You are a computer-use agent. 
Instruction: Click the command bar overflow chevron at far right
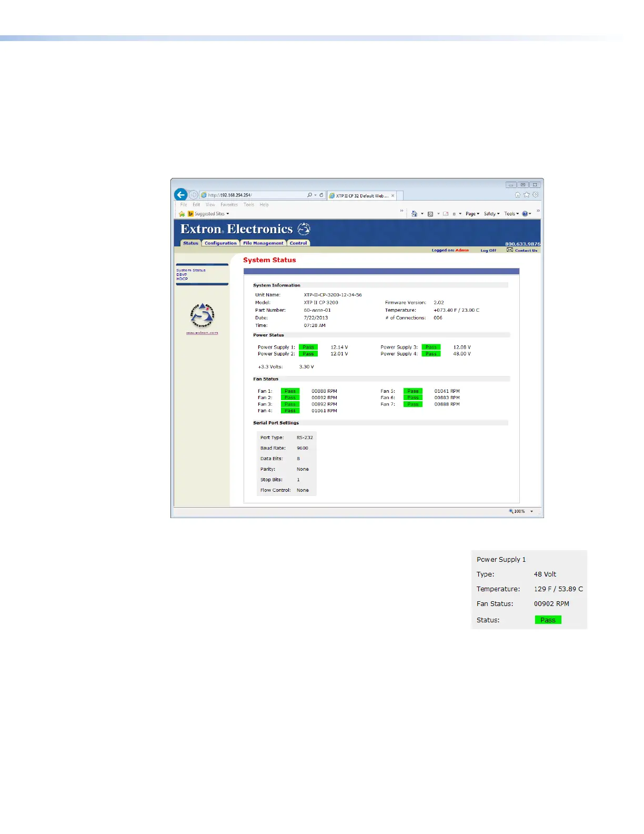point(538,211)
